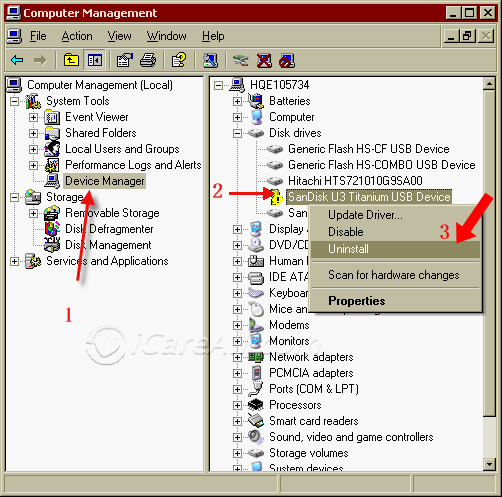Toggle the Show/Hide Console Tree toolbar button
The width and height of the screenshot is (502, 497).
[95, 60]
